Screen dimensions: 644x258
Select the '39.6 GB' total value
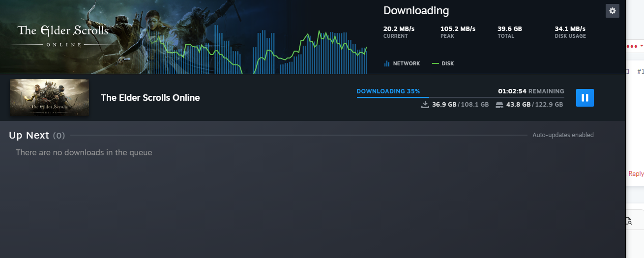click(x=510, y=29)
